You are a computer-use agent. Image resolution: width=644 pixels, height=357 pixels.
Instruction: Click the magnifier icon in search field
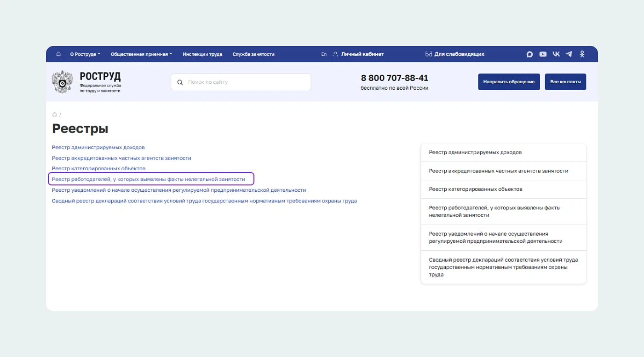coord(180,82)
